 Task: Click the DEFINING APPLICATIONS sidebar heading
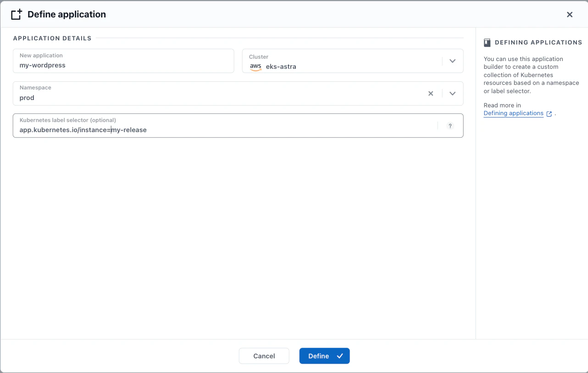(x=538, y=43)
